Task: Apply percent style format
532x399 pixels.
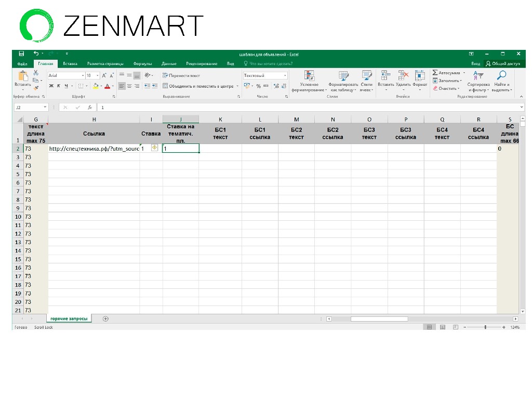Action: click(x=259, y=86)
